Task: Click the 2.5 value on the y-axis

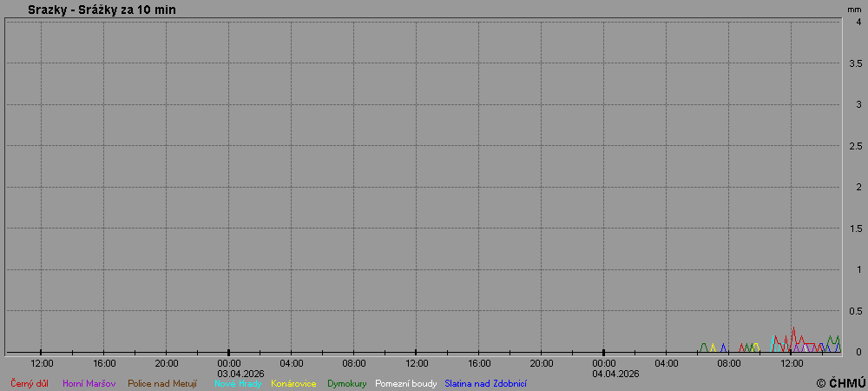Action: pos(854,146)
